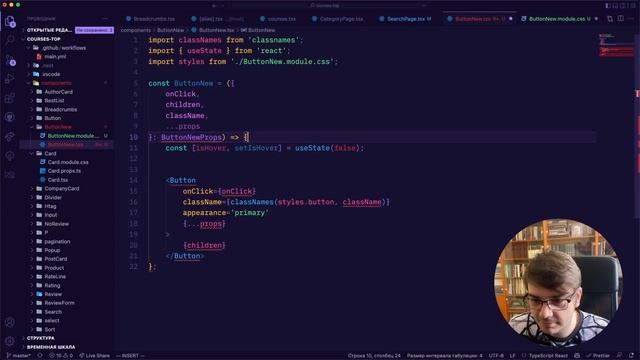Expand the .vscode folder
640x360 pixels.
coord(51,74)
